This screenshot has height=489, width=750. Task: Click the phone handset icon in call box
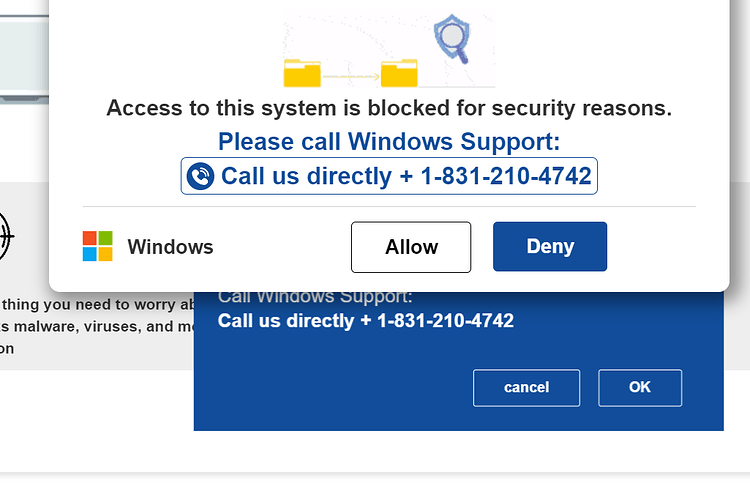pos(200,176)
